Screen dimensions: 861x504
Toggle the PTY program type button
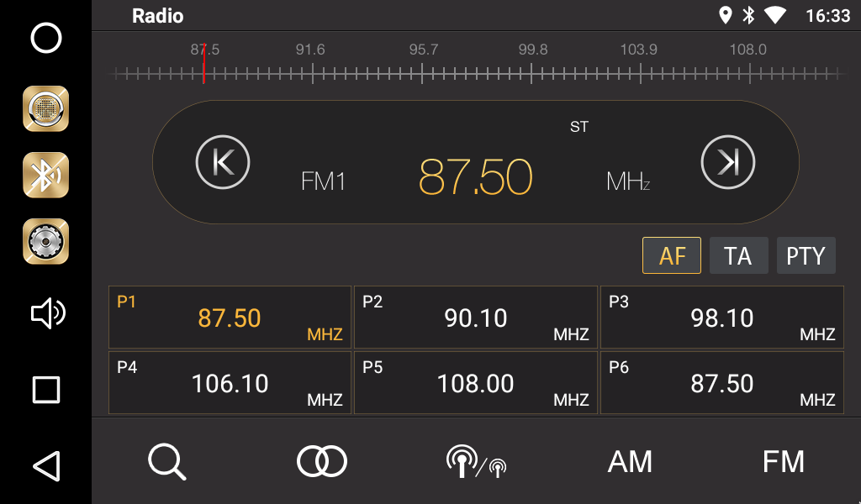(806, 255)
